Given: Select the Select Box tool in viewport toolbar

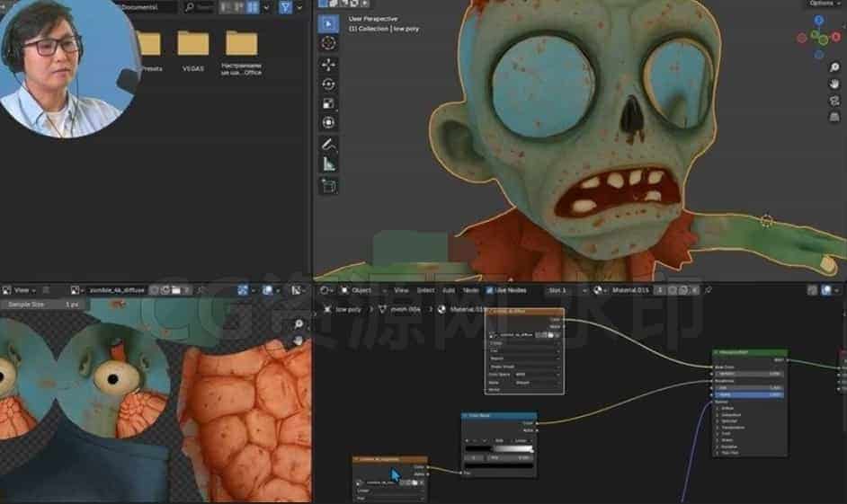Looking at the screenshot, I should (328, 23).
